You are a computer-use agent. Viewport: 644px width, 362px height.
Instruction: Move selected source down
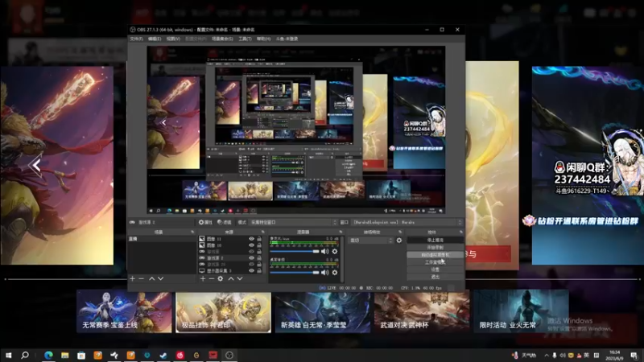tap(240, 278)
